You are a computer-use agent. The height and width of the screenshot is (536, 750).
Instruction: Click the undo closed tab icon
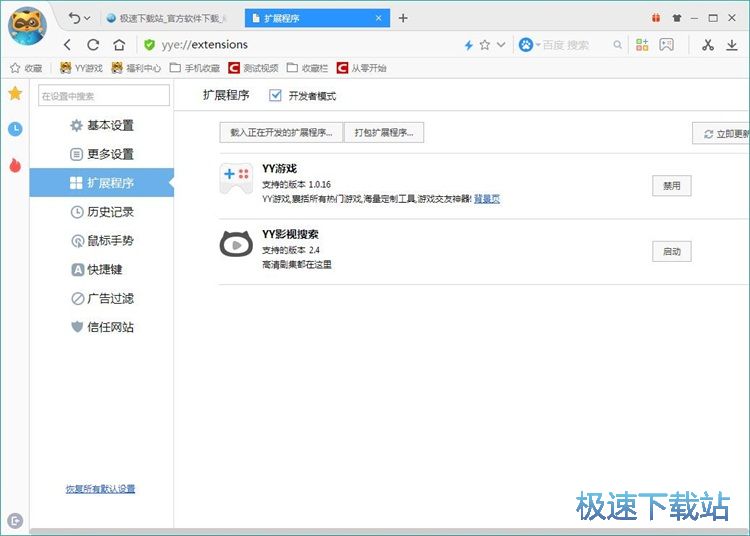[x=75, y=18]
